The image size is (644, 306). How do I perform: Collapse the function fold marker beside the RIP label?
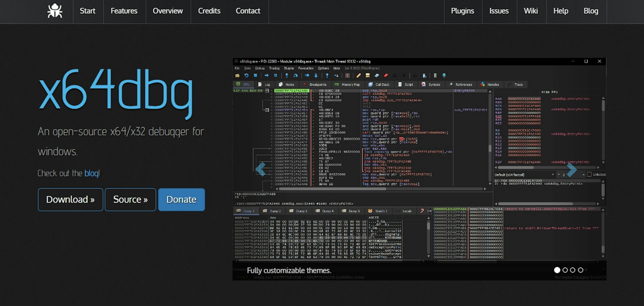point(267,91)
